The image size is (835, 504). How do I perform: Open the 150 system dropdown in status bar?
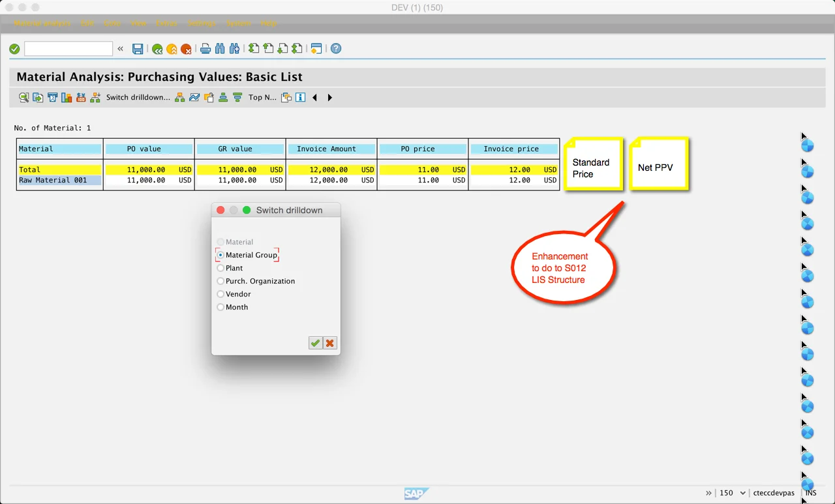point(743,493)
